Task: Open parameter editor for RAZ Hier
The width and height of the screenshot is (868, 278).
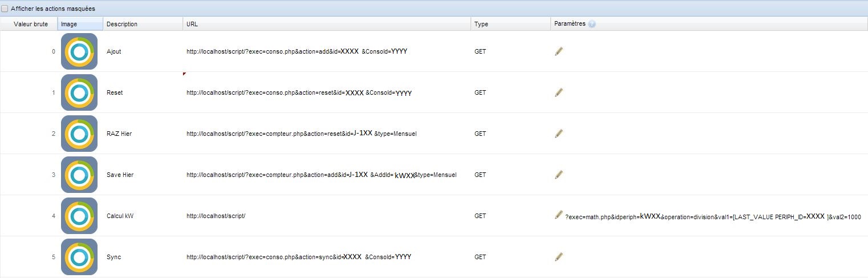Action: click(x=559, y=134)
